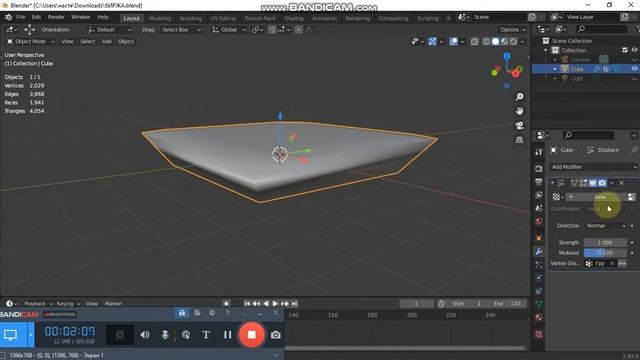Open the Output properties tab icon

(539, 182)
